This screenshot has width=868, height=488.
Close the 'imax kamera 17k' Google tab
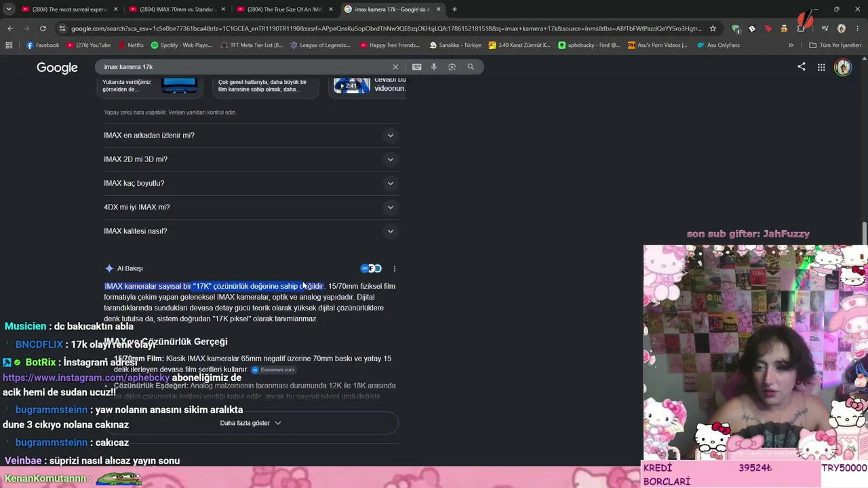coord(438,9)
